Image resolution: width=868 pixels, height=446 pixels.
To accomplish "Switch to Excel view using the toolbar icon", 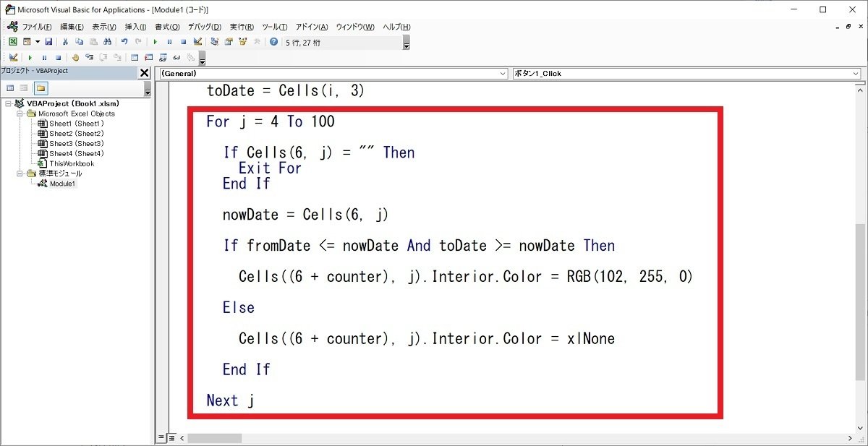I will pos(12,42).
